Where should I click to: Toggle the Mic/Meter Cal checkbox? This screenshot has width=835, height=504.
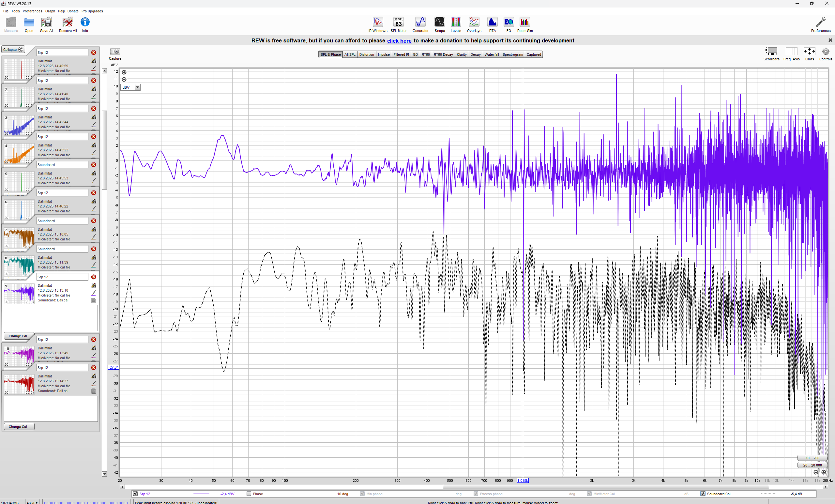[x=589, y=494]
